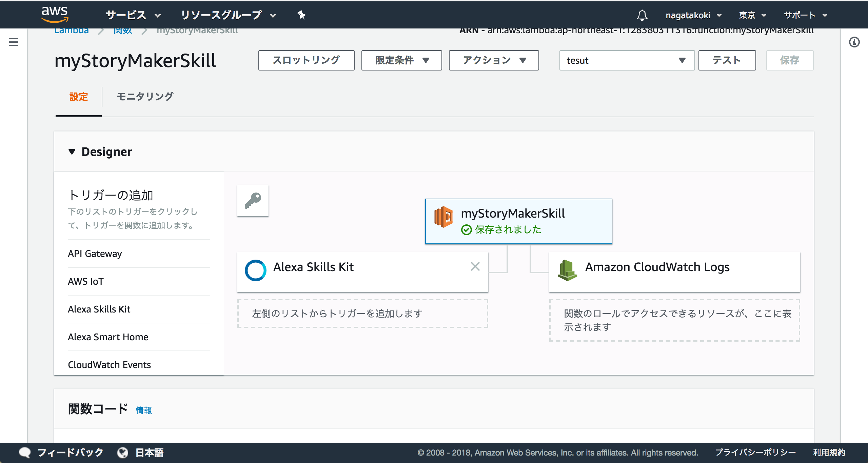The image size is (868, 463).
Task: Open the notifications bell
Action: (642, 15)
